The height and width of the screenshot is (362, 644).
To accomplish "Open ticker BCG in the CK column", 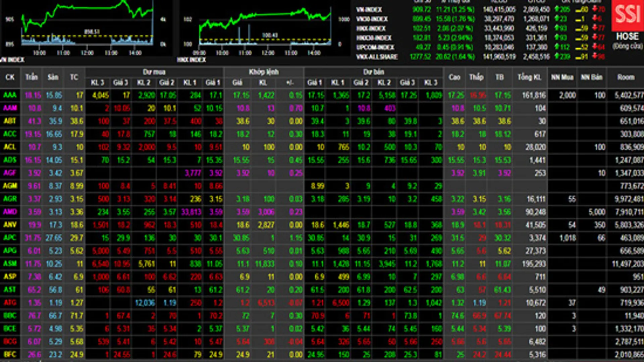I will (10, 341).
